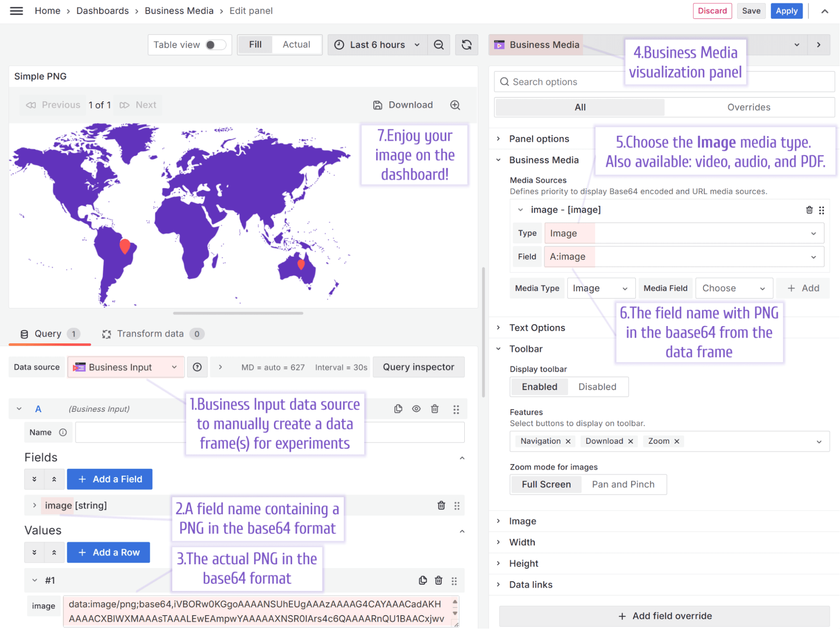
Task: Switch to the Overrides tab
Action: [x=749, y=107]
